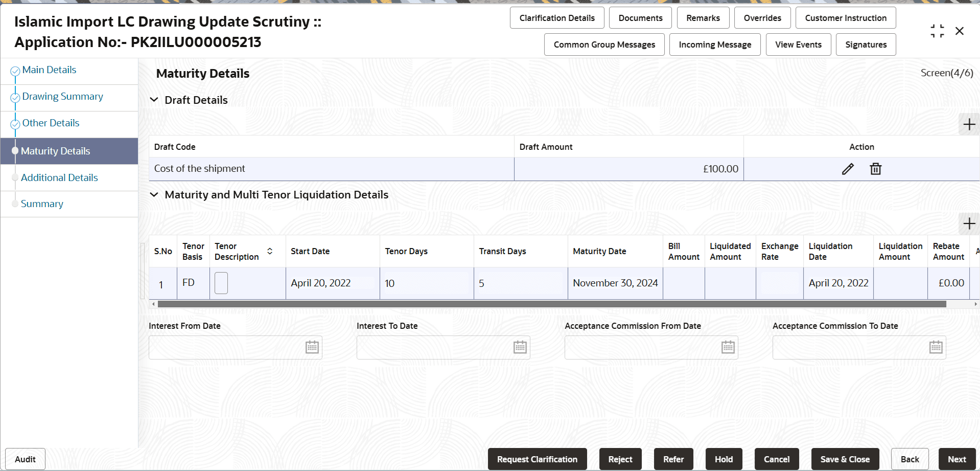The image size is (980, 471).
Task: Open the Interest To Date calendar picker
Action: (519, 347)
